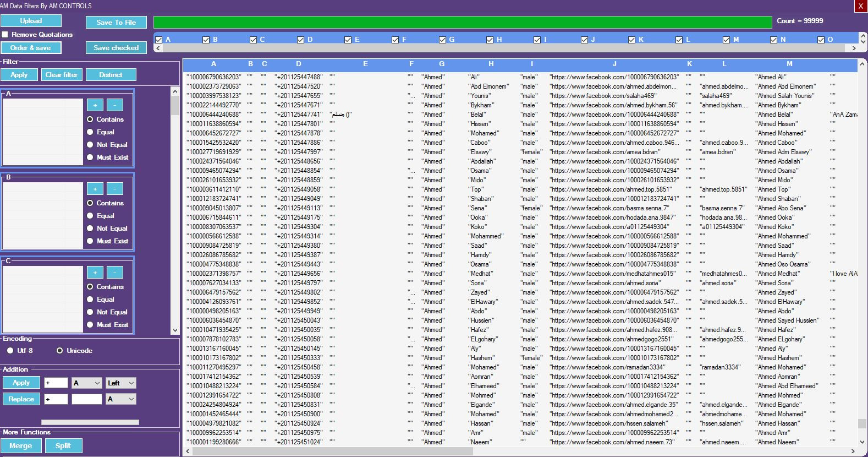Viewport: 868px width, 457px height.
Task: Click filter B values list box
Action: pyautogui.click(x=43, y=215)
